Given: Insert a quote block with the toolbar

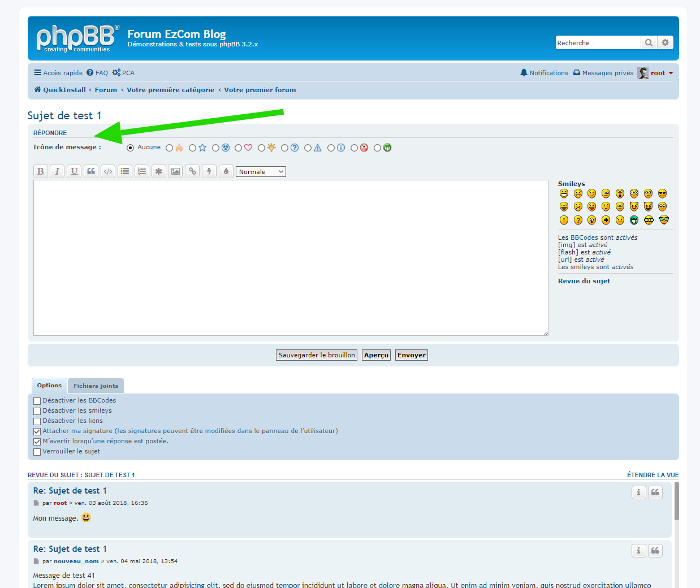Looking at the screenshot, I should [x=91, y=171].
